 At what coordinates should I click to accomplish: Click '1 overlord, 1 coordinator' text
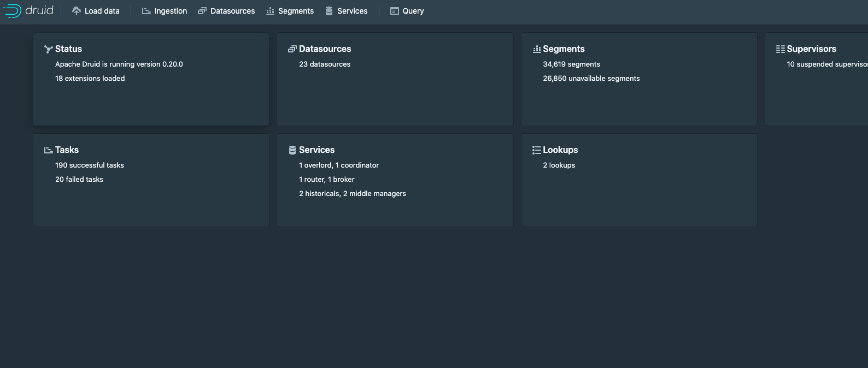(x=339, y=165)
